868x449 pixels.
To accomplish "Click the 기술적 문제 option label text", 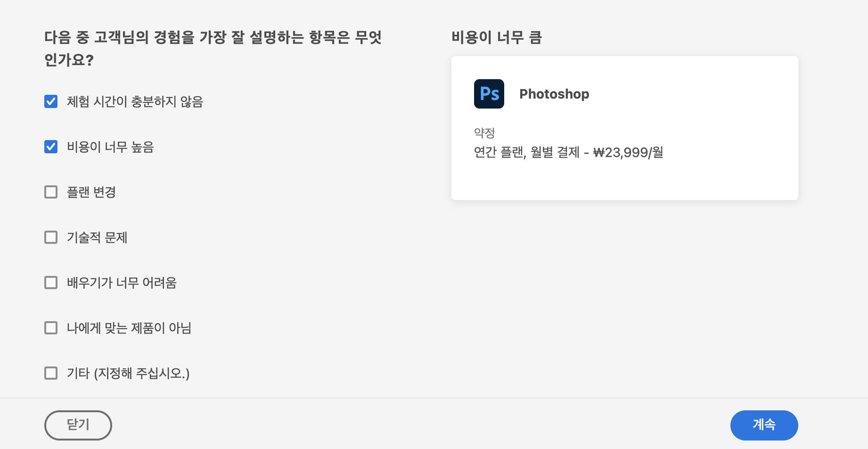I will point(97,237).
